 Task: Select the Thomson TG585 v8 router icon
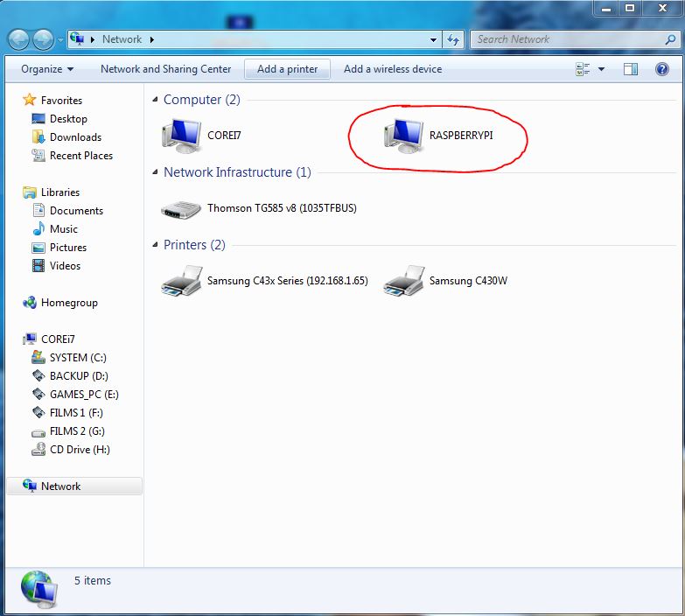coord(181,209)
